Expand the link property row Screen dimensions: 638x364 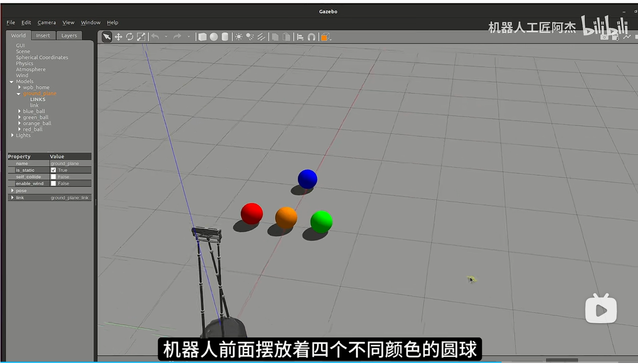pos(12,198)
